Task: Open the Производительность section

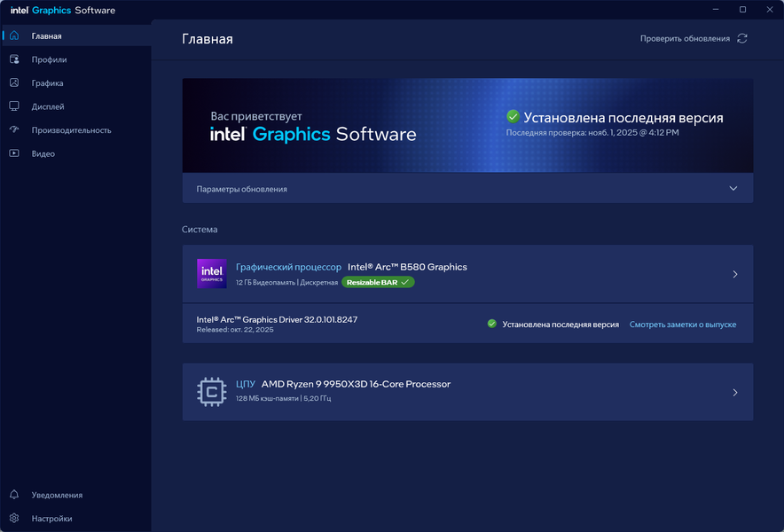Action: tap(76, 130)
